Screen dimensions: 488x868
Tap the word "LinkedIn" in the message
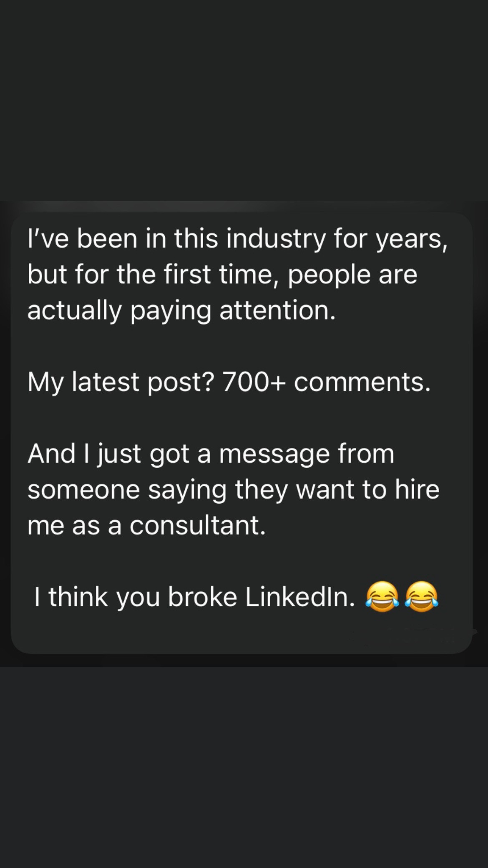click(300, 597)
